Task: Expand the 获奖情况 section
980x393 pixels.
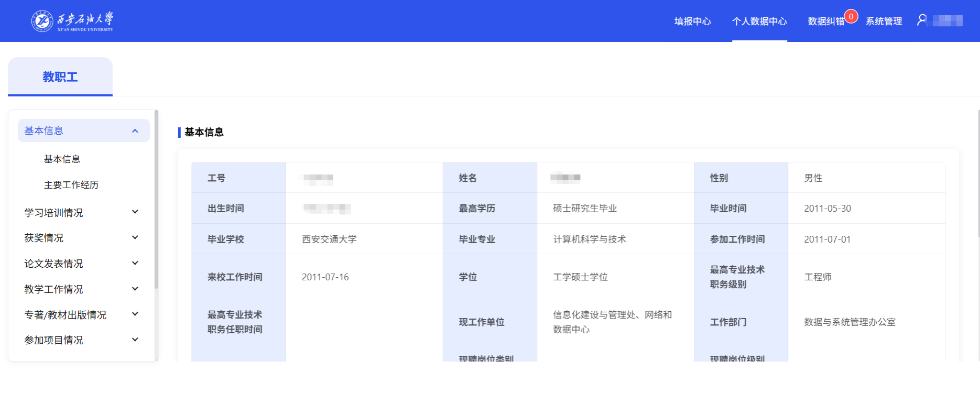Action: click(135, 238)
